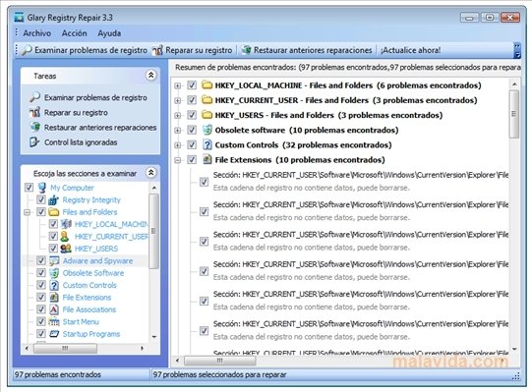Click the Custom Controls results row icon

coord(207,144)
